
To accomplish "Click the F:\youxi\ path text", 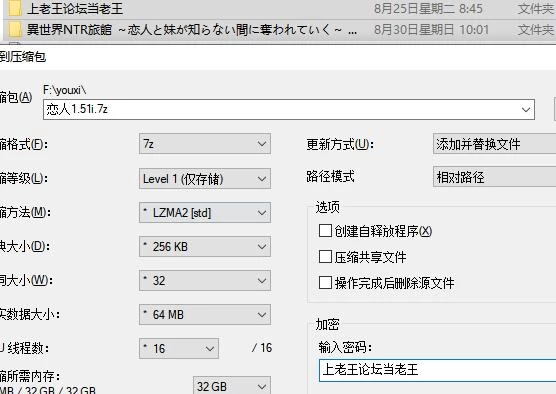I will (65, 90).
